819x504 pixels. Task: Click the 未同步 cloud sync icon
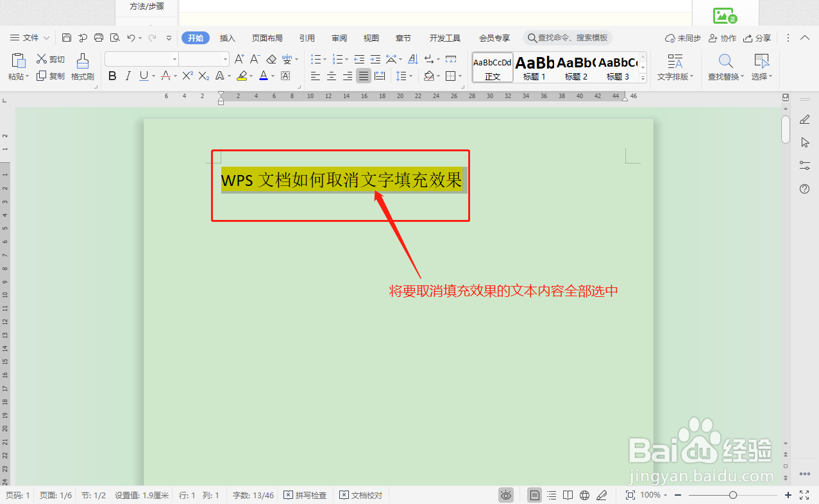pos(670,38)
